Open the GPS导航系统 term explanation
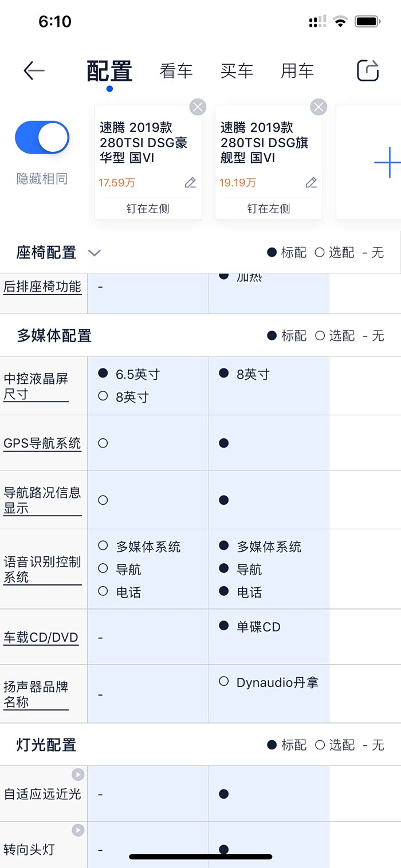Screen dimensions: 401x868 (x=42, y=443)
